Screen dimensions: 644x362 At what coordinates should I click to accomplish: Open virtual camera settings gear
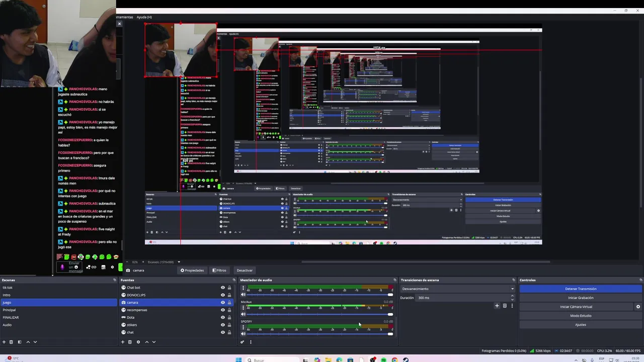638,307
